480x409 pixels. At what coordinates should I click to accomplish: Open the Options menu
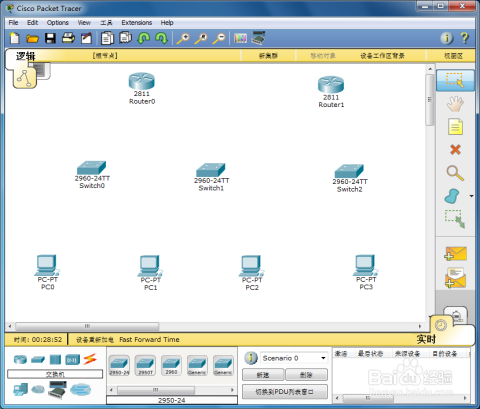[x=58, y=23]
